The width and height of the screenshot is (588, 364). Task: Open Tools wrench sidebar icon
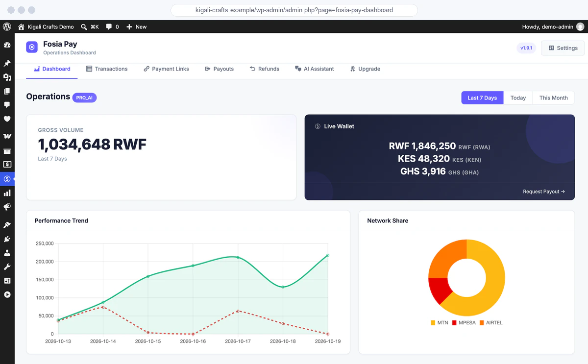point(7,267)
